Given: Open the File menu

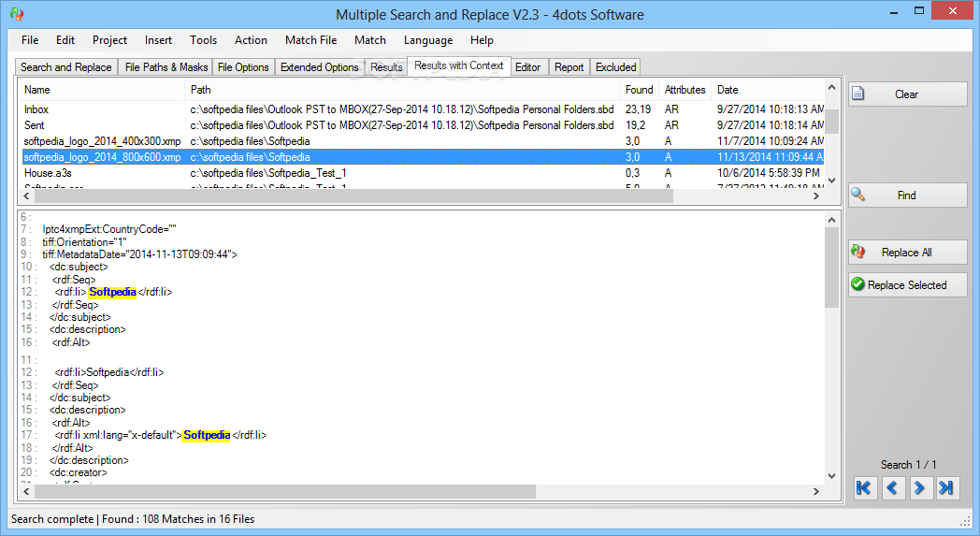Looking at the screenshot, I should coord(30,40).
